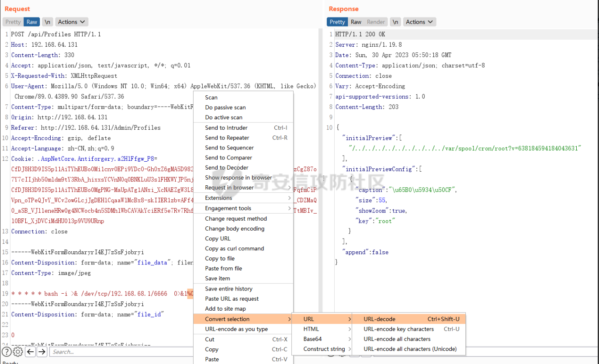This screenshot has width=599, height=364.
Task: Switch Request view to the Pretty tab
Action: click(x=13, y=22)
